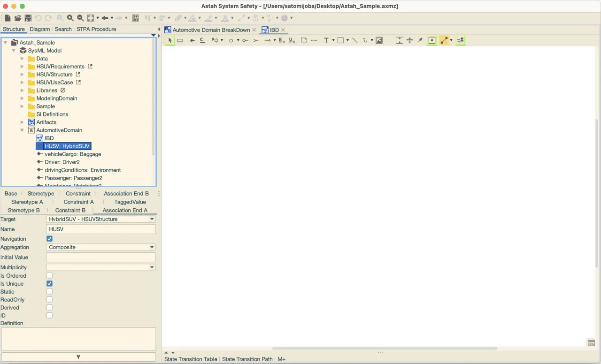Expand the Data folder
The width and height of the screenshot is (601, 364).
tap(22, 59)
